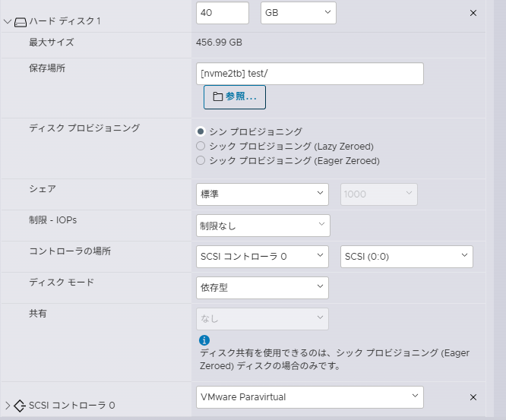Open the VMware Paravirtual controller type dropdown
The width and height of the screenshot is (506, 420).
coord(309,396)
